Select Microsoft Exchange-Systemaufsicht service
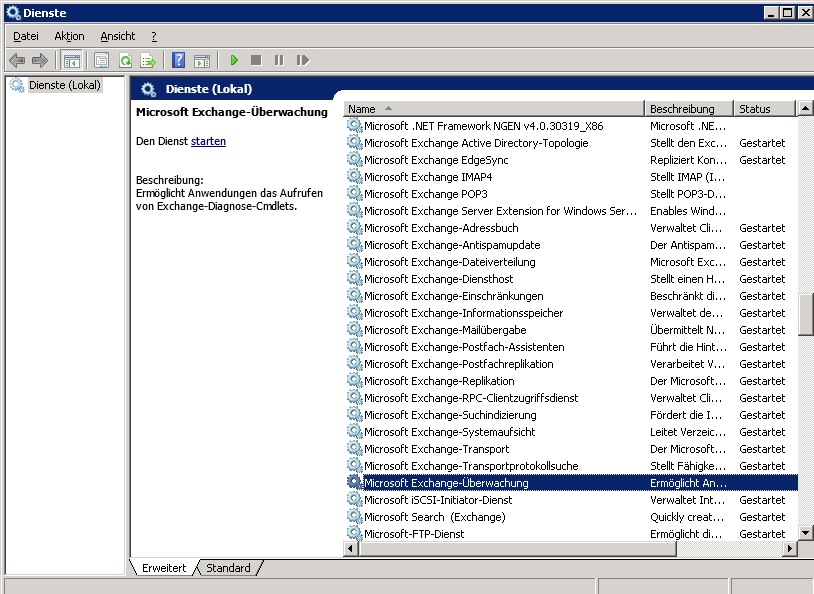Image resolution: width=814 pixels, height=594 pixels. [x=450, y=432]
